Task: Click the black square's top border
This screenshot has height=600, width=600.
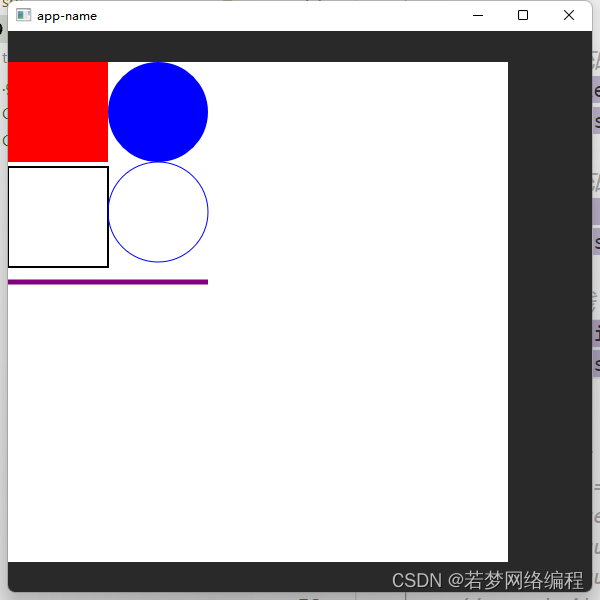Action: click(x=58, y=167)
